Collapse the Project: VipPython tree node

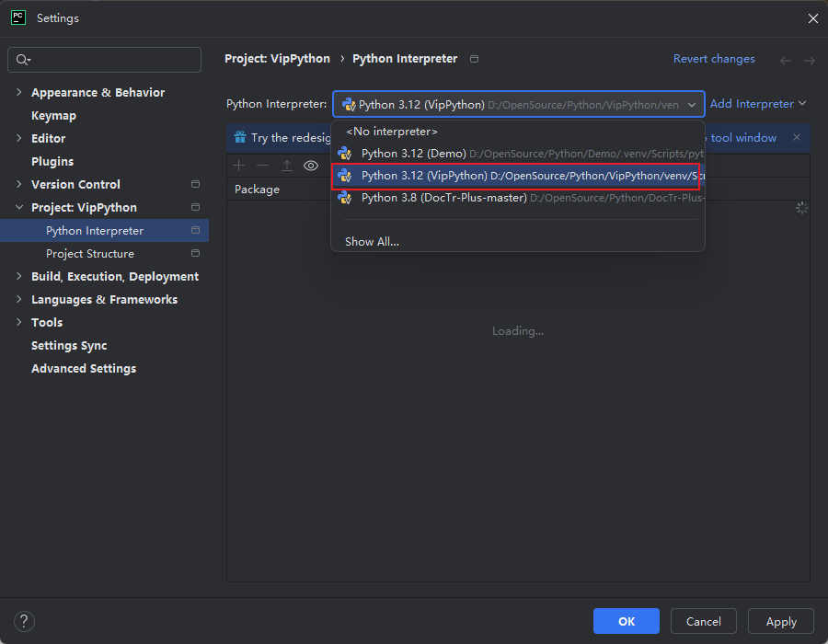click(19, 207)
